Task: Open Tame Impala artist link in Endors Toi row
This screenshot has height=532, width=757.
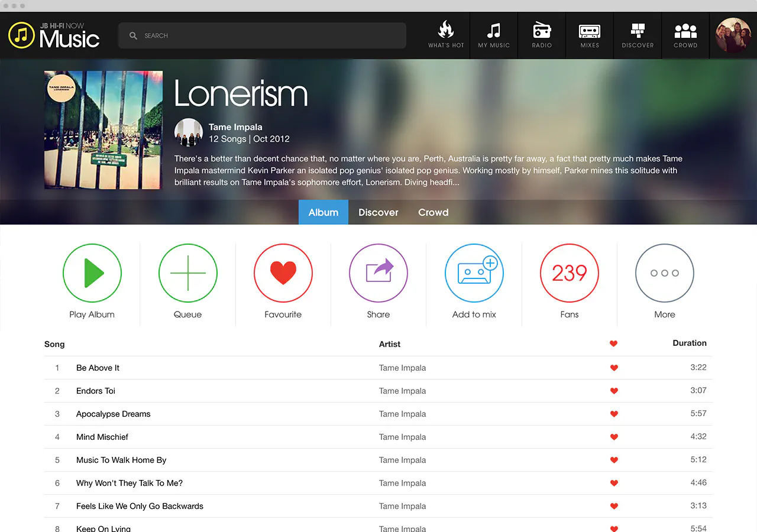Action: (x=402, y=391)
